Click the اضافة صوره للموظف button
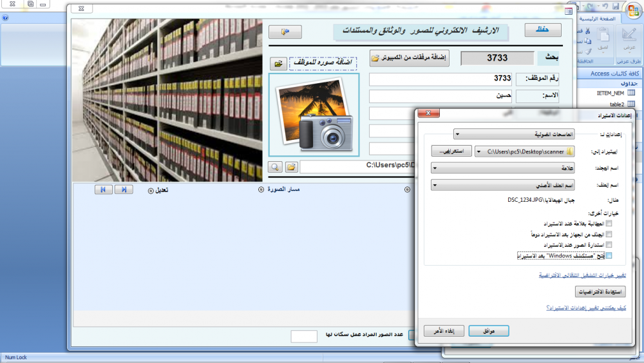The image size is (644, 363). (x=323, y=63)
